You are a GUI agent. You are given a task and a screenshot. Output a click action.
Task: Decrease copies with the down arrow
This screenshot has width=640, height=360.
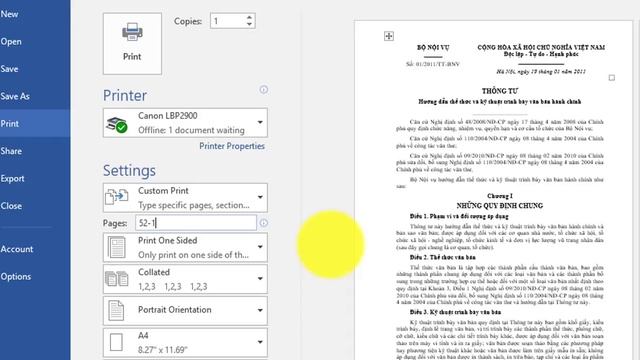(249, 24)
